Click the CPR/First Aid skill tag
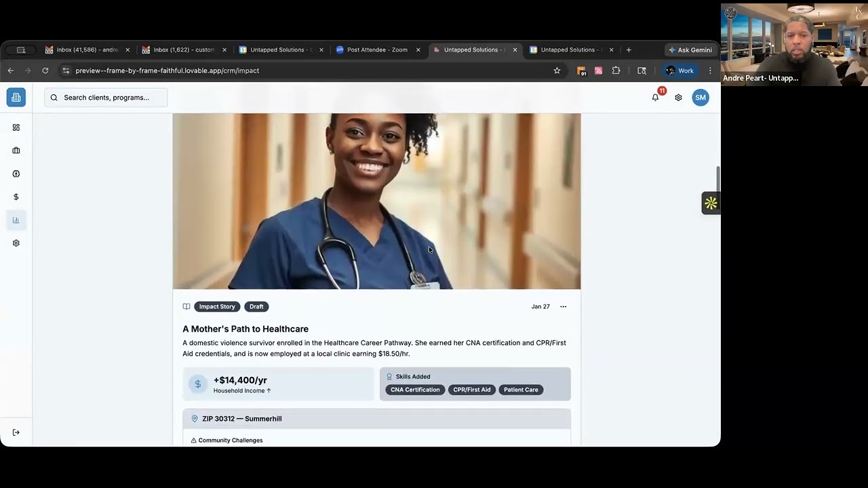Viewport: 868px width, 488px height. pos(472,390)
